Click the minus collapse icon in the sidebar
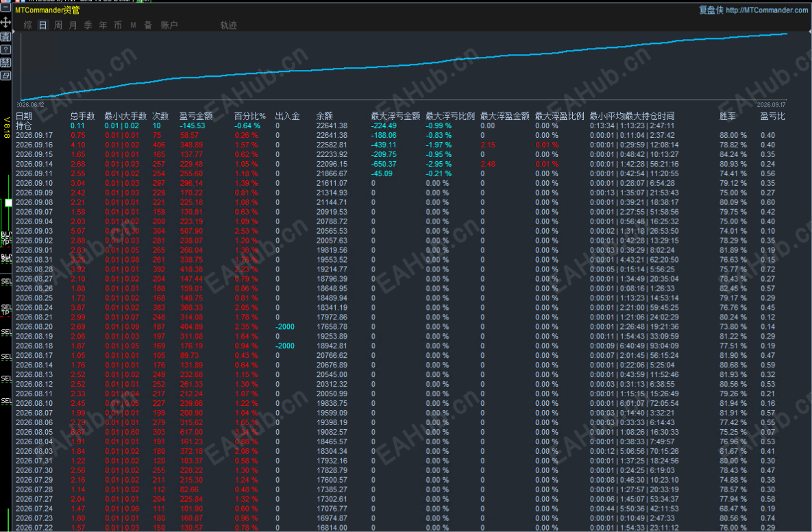The image size is (812, 532). tap(5, 8)
